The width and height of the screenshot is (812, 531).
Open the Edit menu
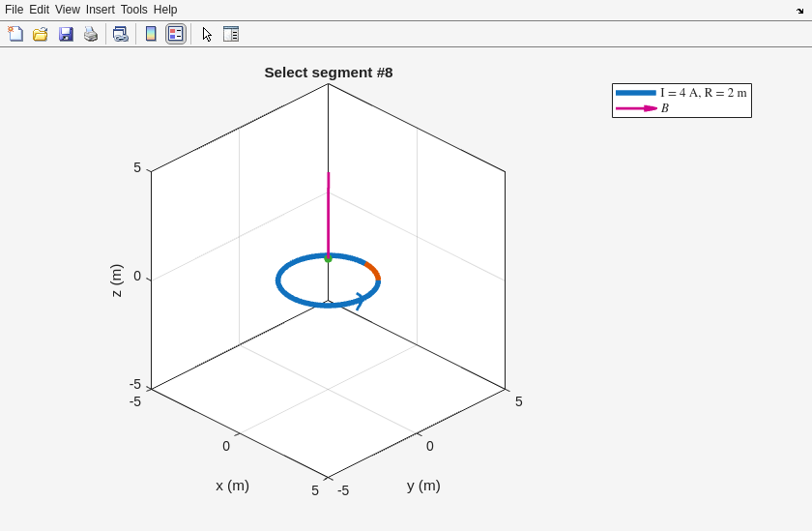(39, 10)
